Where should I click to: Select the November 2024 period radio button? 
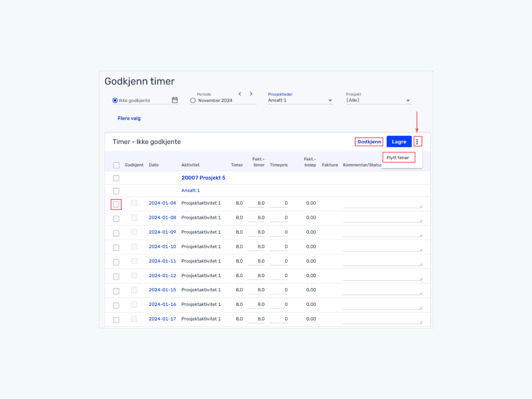pyautogui.click(x=193, y=101)
